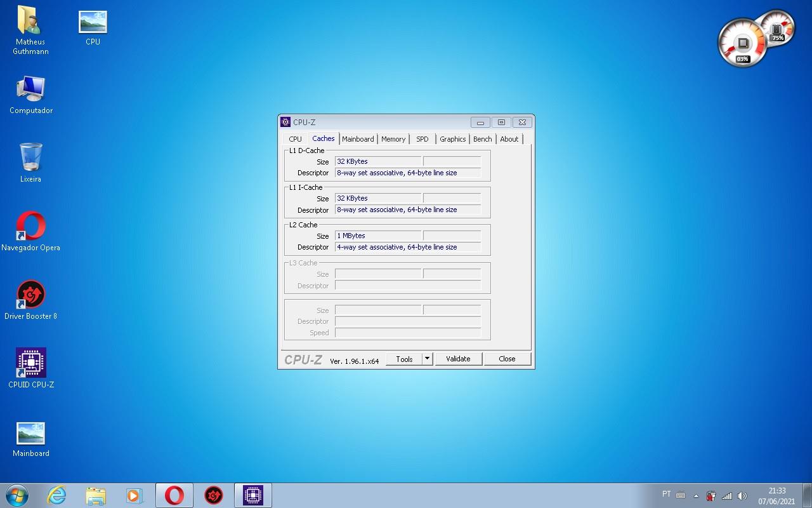Open the SPD tab
Image resolution: width=812 pixels, height=508 pixels.
click(422, 139)
